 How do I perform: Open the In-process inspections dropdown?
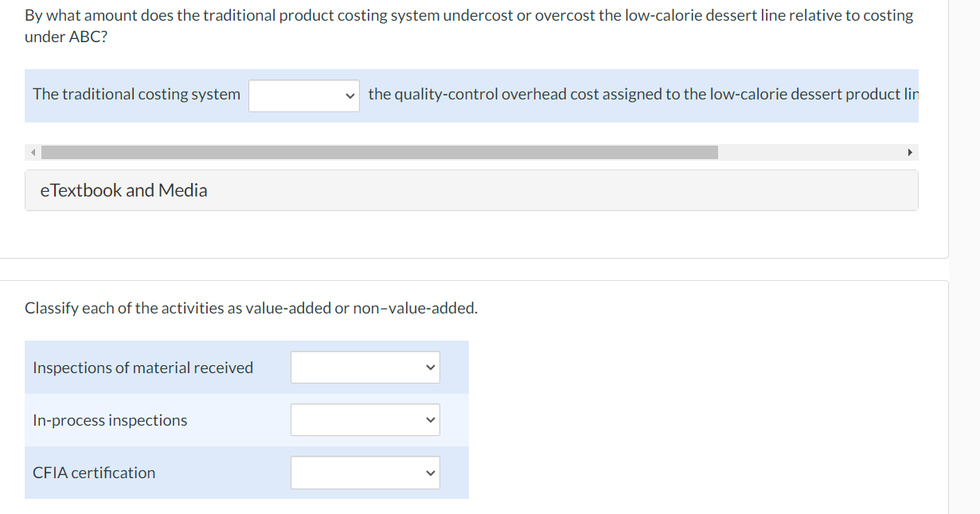tap(365, 419)
